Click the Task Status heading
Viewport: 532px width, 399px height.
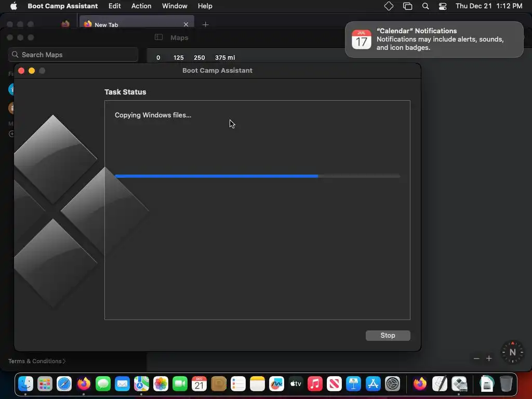[125, 92]
